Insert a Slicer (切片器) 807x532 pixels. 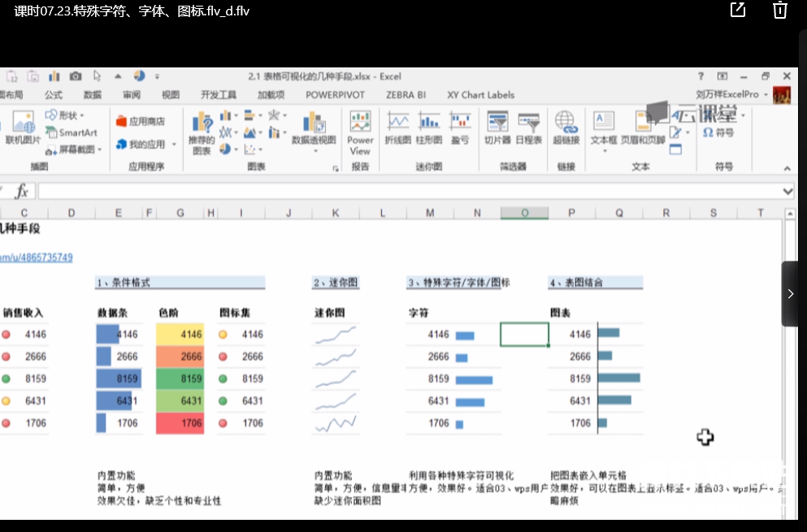click(497, 128)
